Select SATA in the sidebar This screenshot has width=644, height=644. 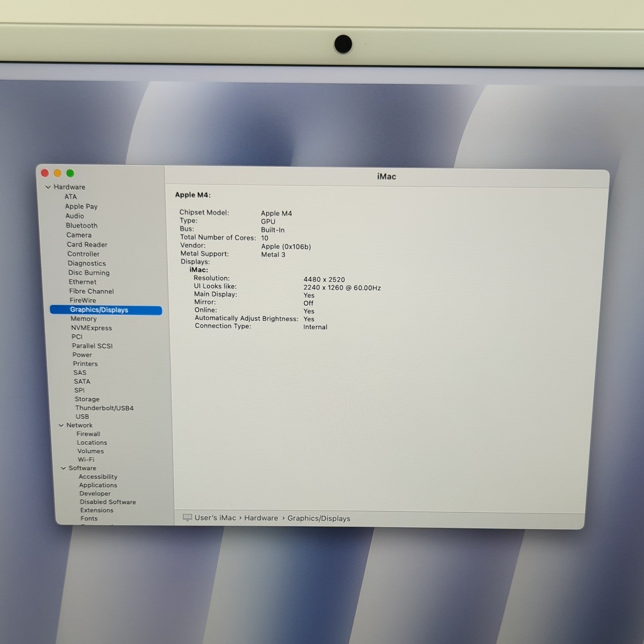[x=82, y=382]
